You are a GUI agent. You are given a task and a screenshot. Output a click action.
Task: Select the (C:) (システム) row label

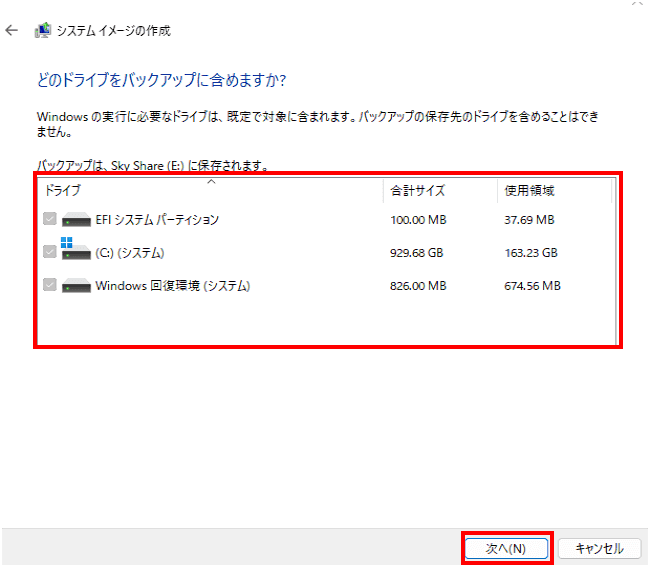coord(130,253)
